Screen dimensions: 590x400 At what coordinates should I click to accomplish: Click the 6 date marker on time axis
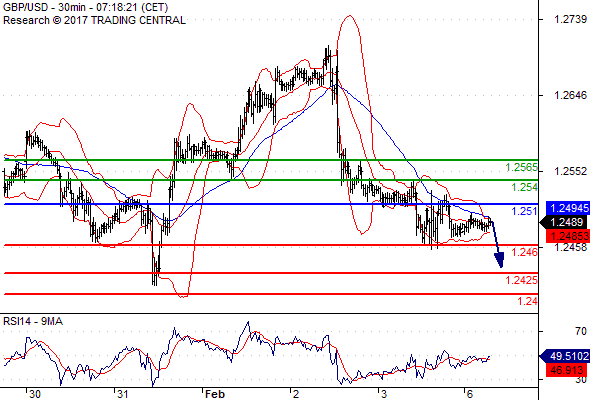469,394
